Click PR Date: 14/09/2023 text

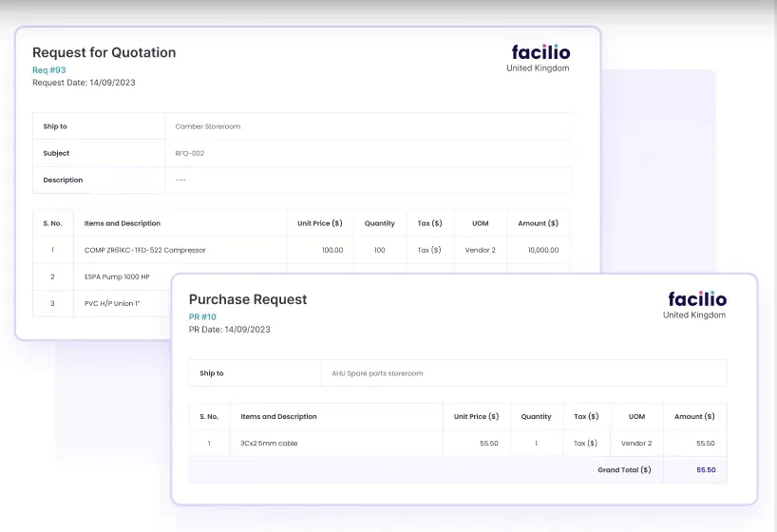point(229,330)
